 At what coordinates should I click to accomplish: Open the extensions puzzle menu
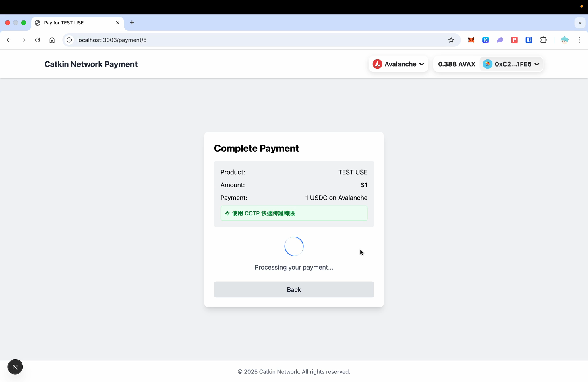(543, 40)
